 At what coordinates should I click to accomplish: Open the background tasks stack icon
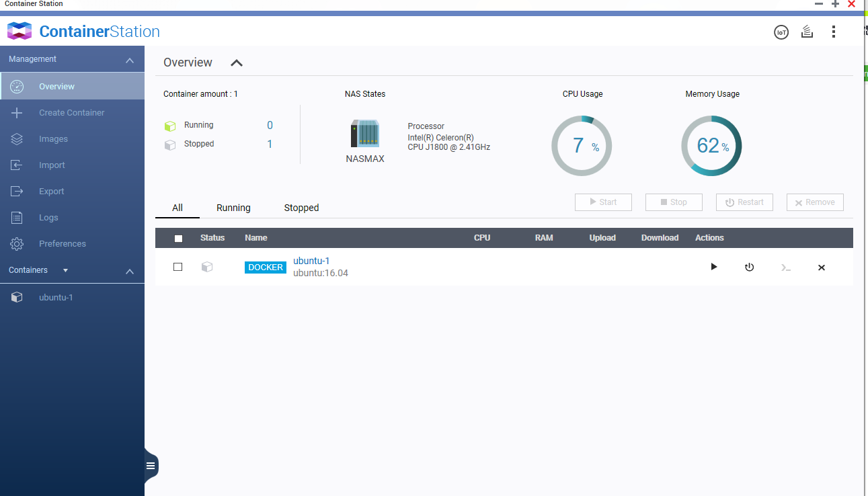point(807,32)
